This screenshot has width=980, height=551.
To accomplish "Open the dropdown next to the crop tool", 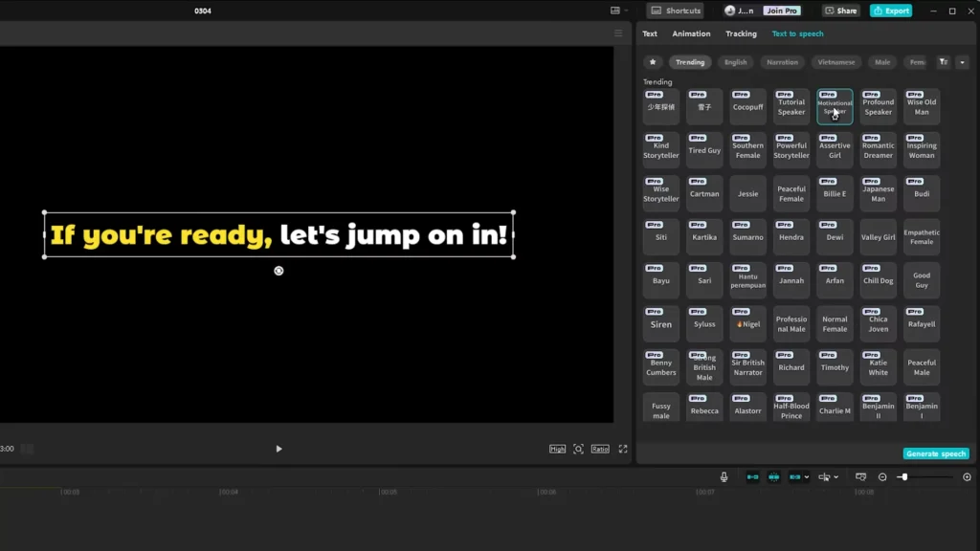I will point(807,475).
